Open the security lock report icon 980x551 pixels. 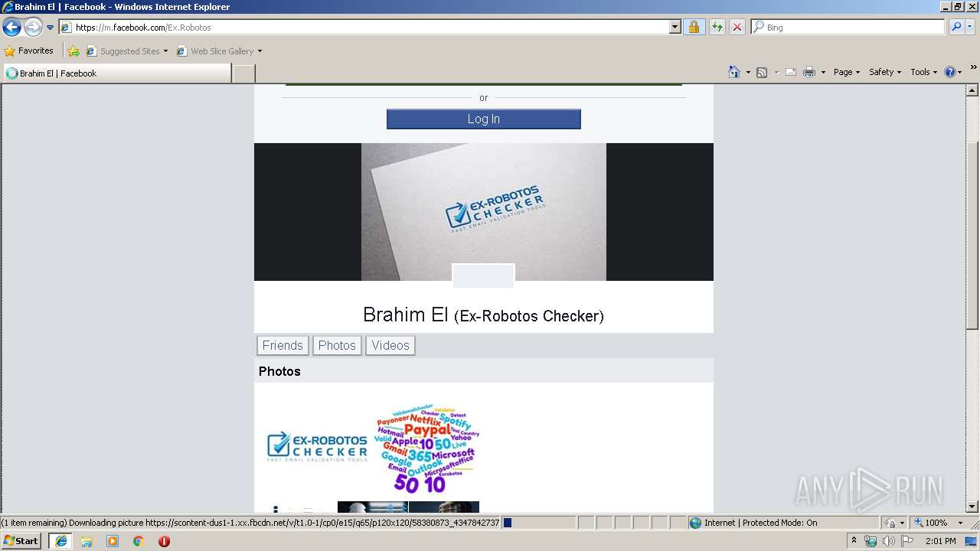pyautogui.click(x=694, y=27)
